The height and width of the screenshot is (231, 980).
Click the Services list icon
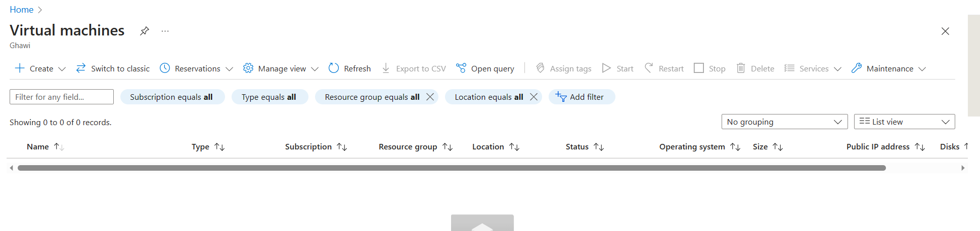[x=789, y=68]
